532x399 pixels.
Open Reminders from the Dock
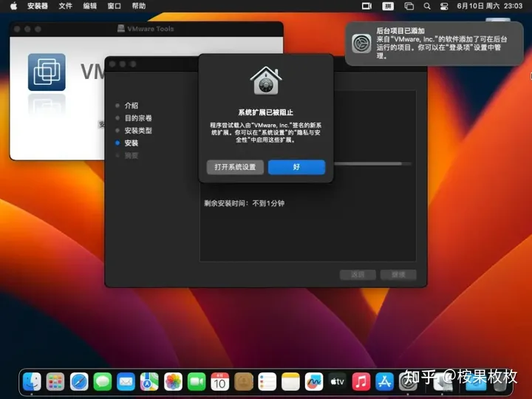267,382
